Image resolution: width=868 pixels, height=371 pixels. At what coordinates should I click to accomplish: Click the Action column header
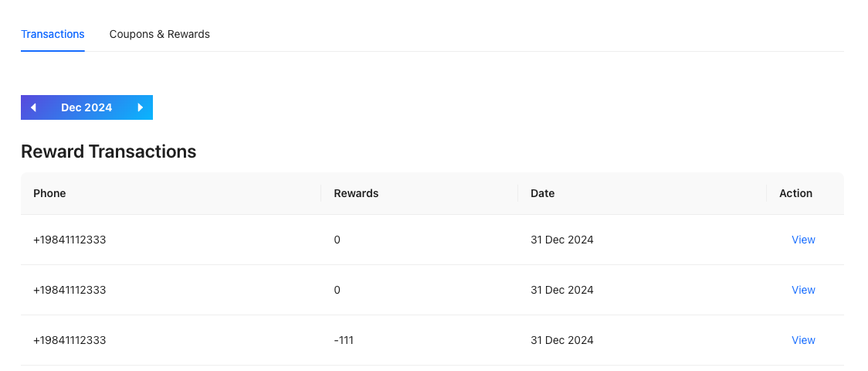795,193
